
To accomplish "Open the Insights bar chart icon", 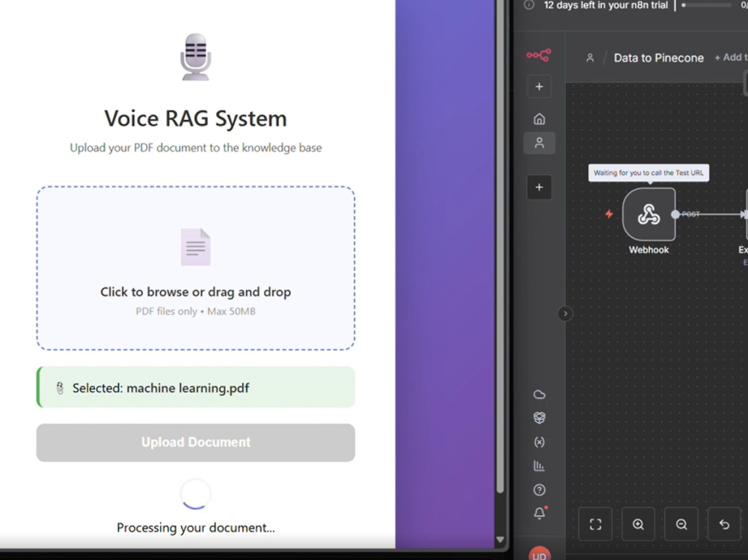I will tap(539, 466).
